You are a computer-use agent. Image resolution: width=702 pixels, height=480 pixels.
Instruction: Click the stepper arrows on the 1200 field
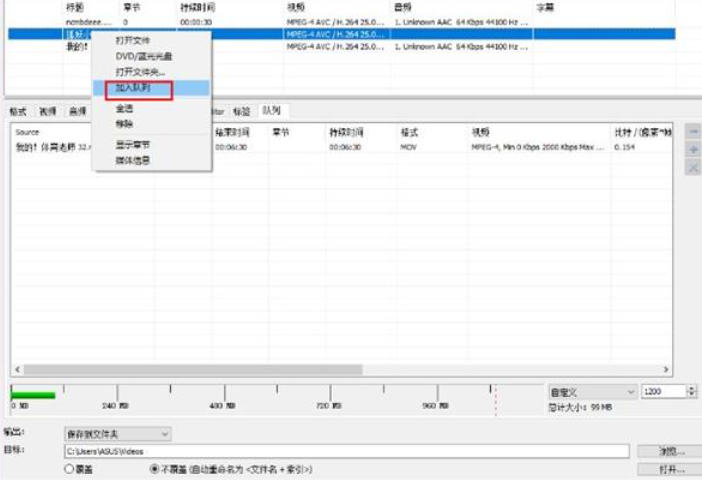[x=691, y=392]
